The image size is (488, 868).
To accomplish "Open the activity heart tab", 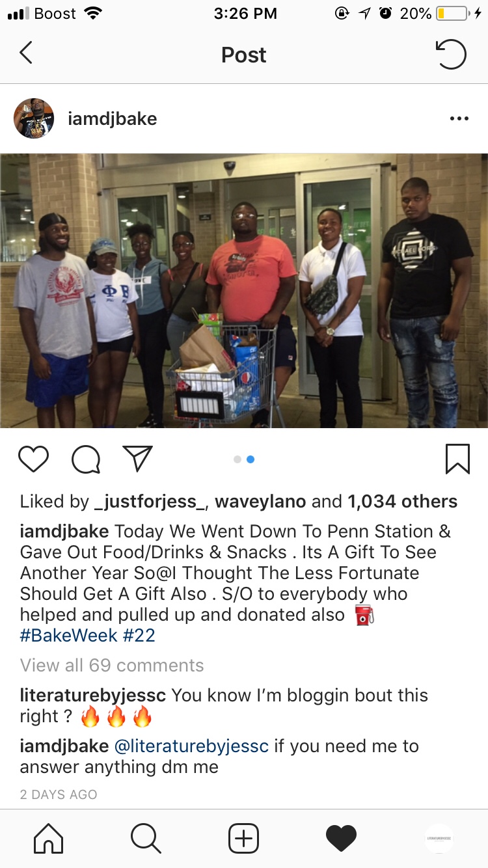I will tap(342, 838).
